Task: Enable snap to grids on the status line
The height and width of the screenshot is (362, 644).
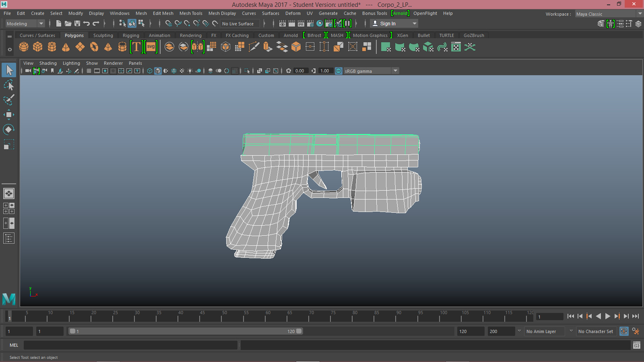Action: tap(169, 23)
